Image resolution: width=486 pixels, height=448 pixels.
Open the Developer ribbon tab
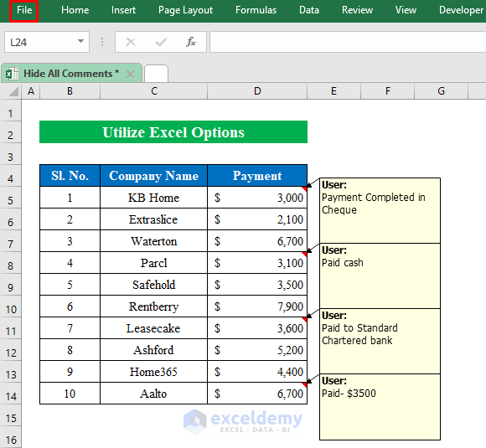tap(461, 10)
